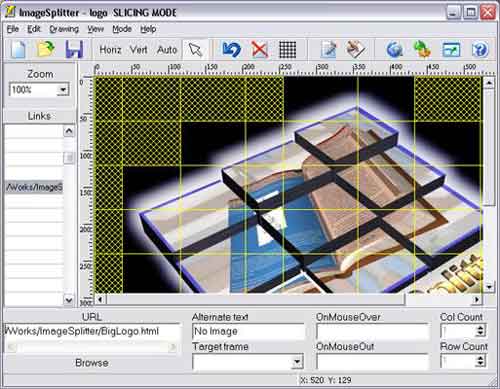The image size is (500, 389).
Task: Click the green export arrows icon
Action: [422, 49]
